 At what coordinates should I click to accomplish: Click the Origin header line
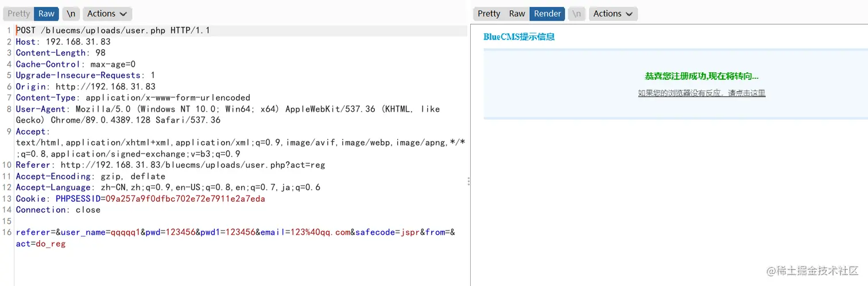click(86, 87)
